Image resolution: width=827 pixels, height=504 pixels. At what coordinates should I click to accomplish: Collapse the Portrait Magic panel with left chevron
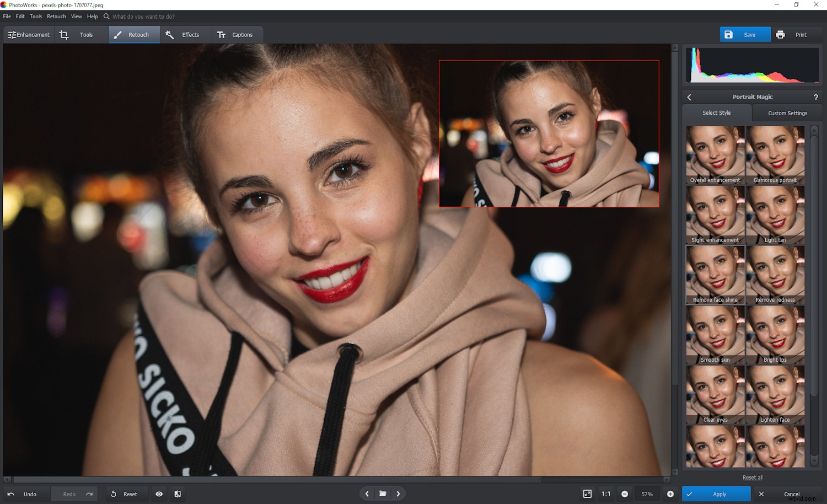689,96
